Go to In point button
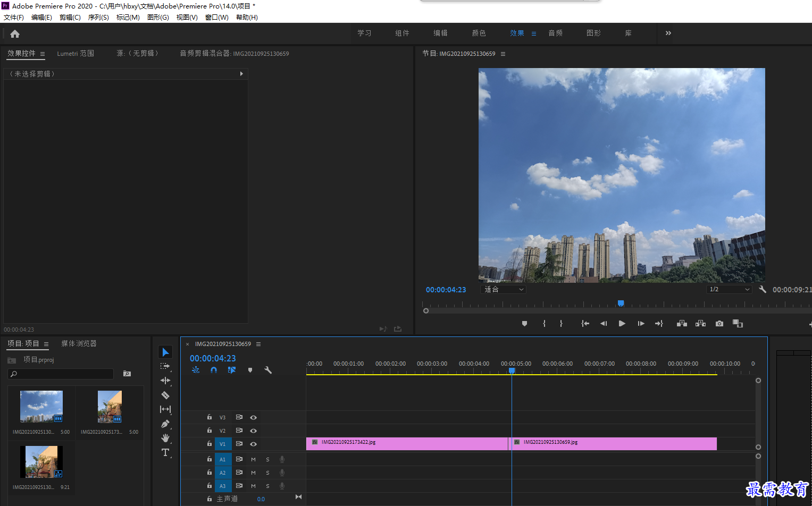Screen dimensions: 812x506 click(585, 323)
